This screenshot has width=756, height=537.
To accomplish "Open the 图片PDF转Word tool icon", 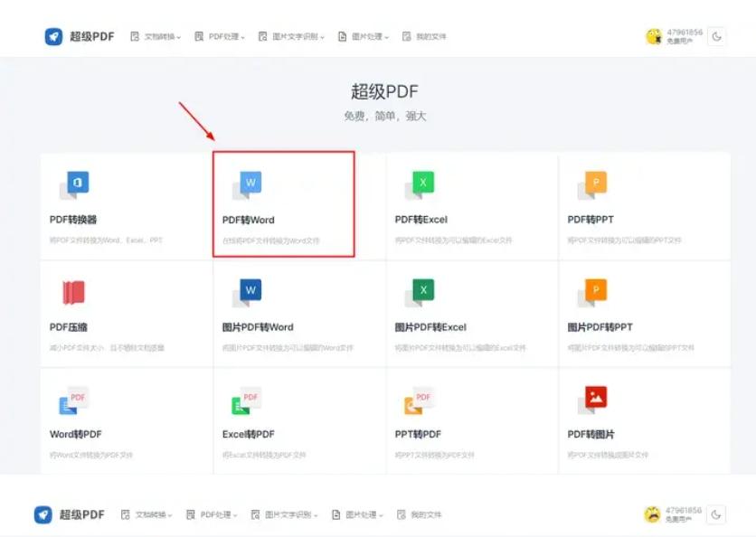I will [x=249, y=289].
